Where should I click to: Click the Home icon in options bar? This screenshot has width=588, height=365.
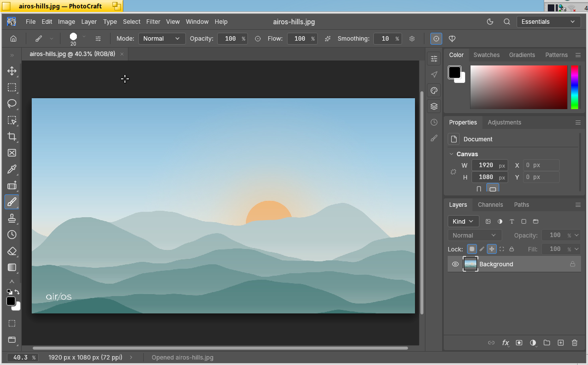(x=13, y=39)
